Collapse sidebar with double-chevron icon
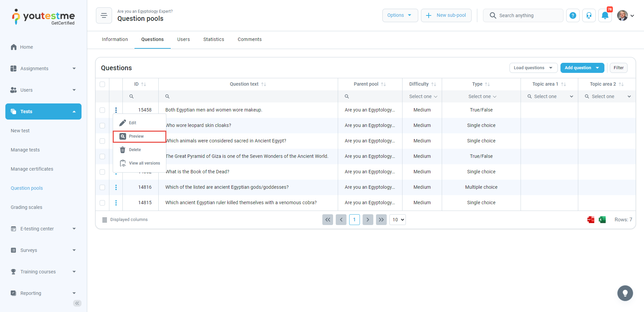Screen dimensions: 644x312 [x=77, y=303]
